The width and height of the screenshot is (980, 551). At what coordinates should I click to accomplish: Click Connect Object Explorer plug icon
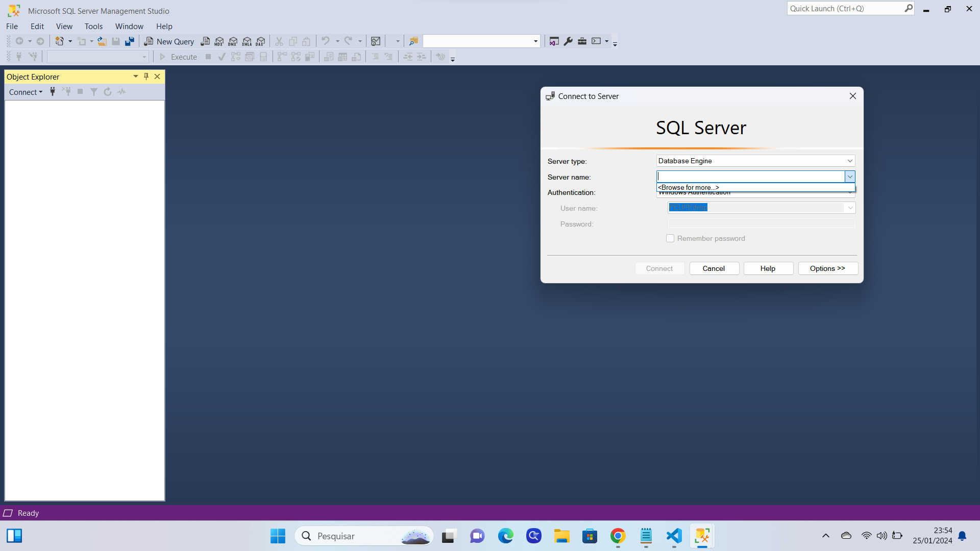53,92
